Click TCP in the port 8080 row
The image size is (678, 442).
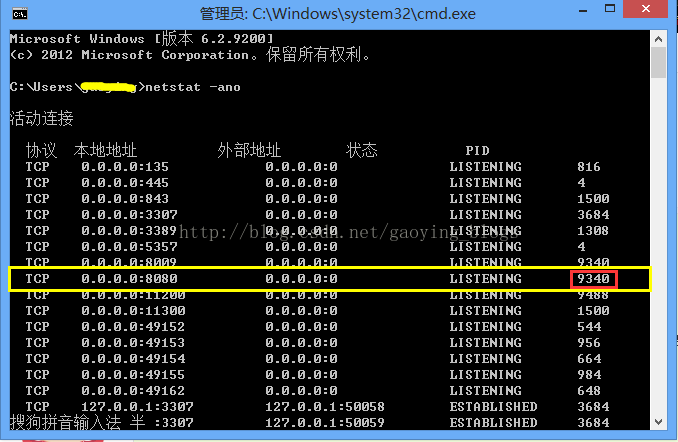[x=37, y=279]
